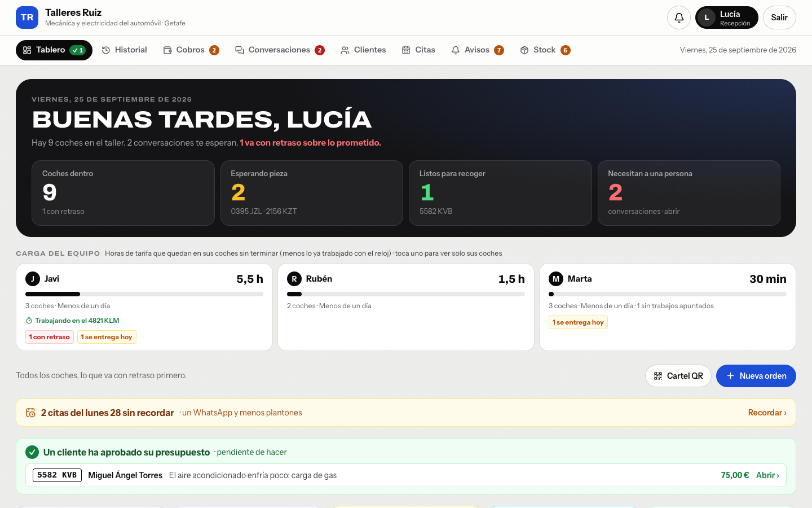812x508 pixels.
Task: Click the Recordar link
Action: click(767, 413)
